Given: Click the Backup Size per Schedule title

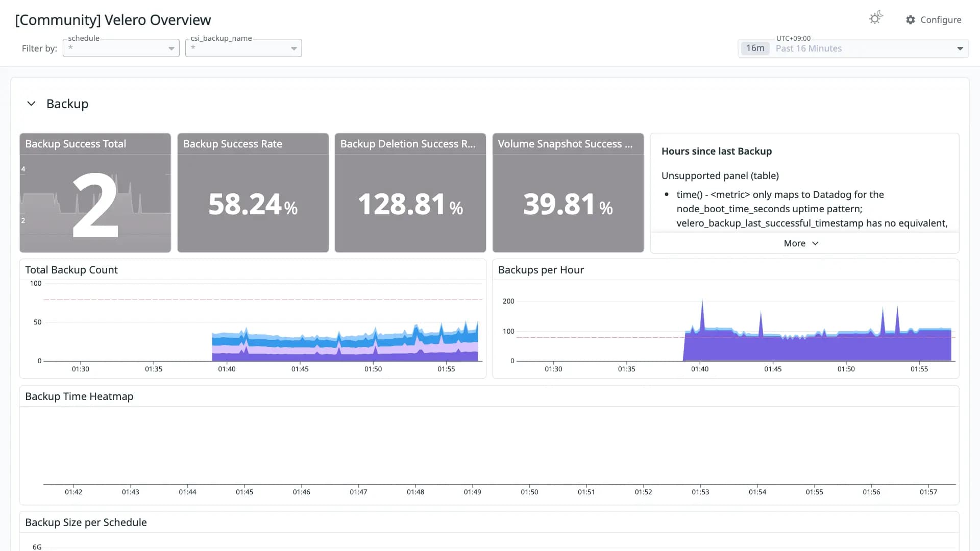Looking at the screenshot, I should (x=86, y=522).
